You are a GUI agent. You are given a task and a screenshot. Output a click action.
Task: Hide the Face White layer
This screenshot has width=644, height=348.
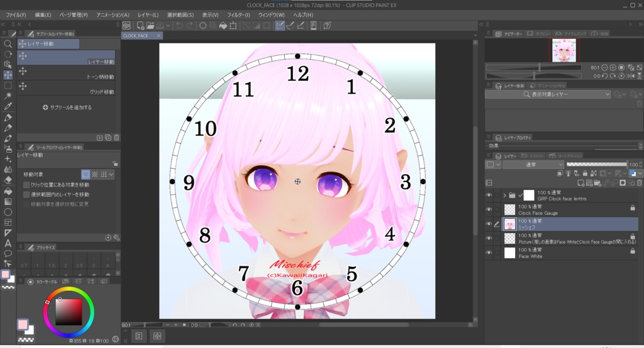(x=489, y=253)
